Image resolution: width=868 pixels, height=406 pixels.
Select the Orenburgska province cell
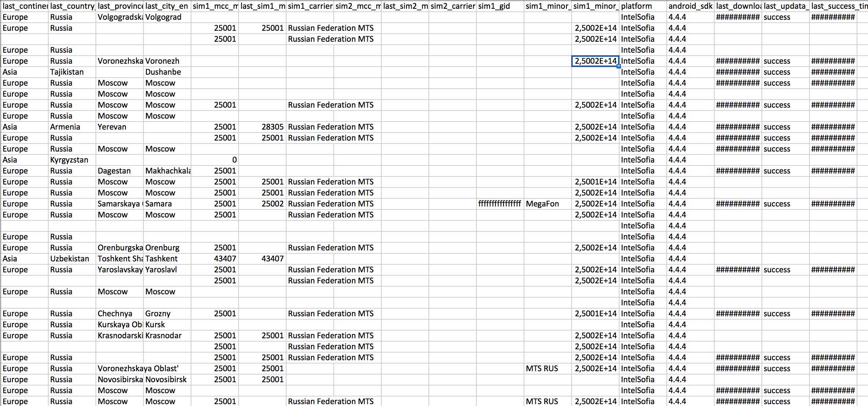click(120, 248)
